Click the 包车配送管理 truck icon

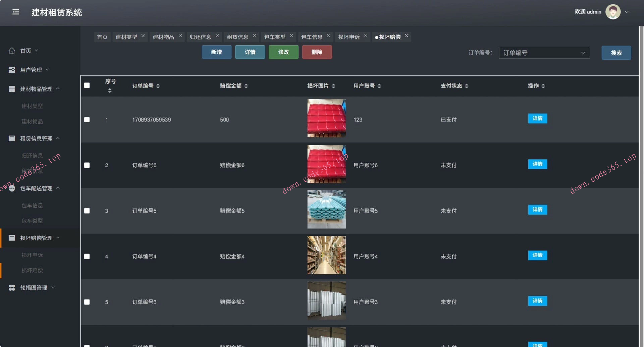coord(12,188)
